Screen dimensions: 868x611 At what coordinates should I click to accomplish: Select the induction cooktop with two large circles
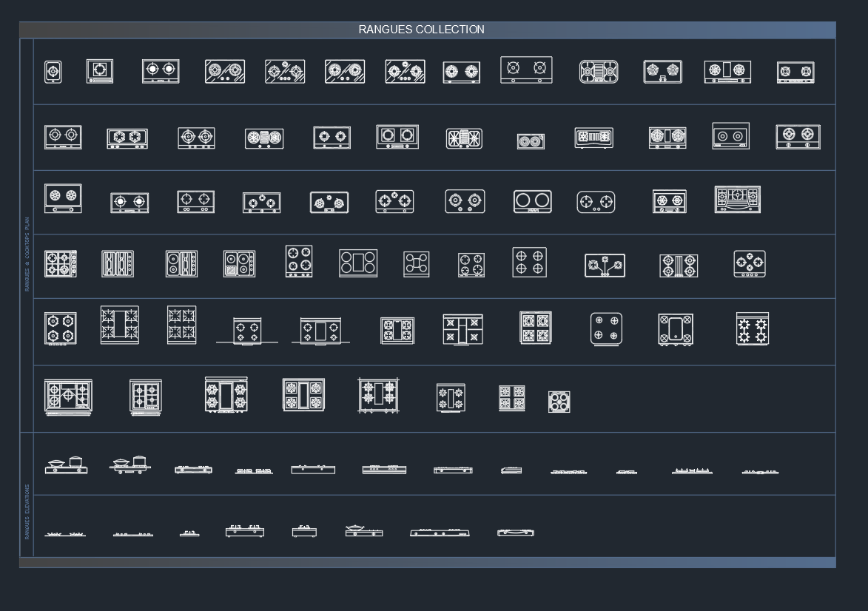(533, 201)
